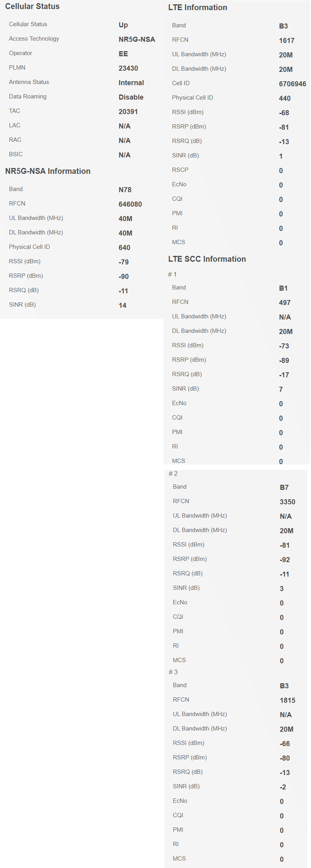Select the SCC RFCN value 3350
The width and height of the screenshot is (311, 868).
(x=288, y=502)
